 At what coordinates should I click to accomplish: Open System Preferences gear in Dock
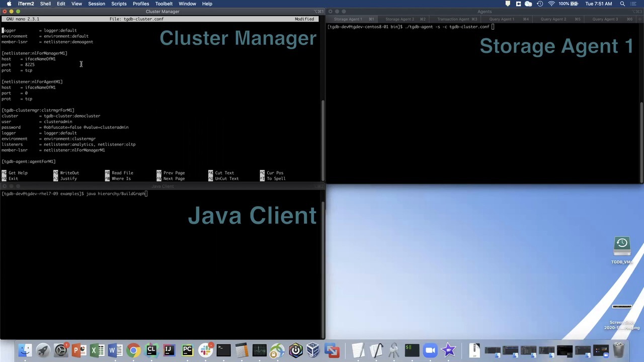60,350
